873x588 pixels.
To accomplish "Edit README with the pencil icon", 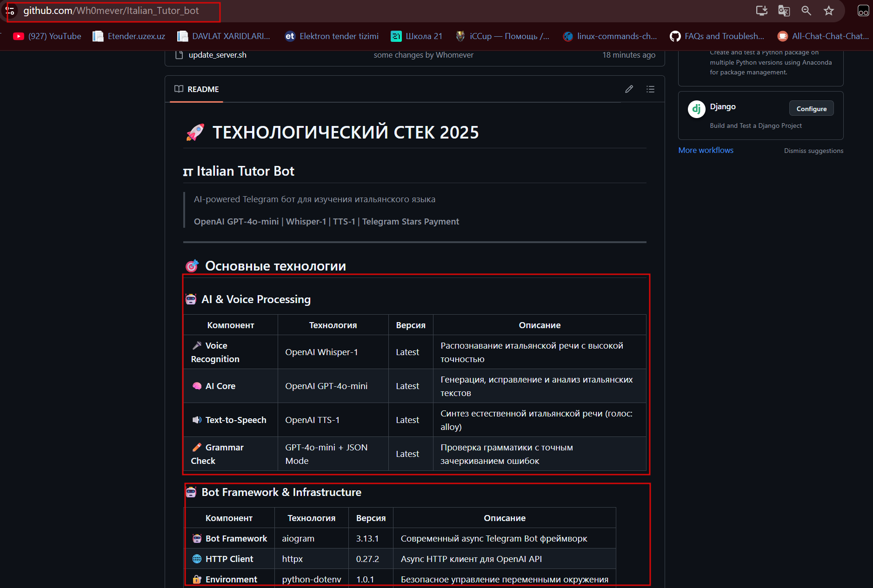I will 629,89.
